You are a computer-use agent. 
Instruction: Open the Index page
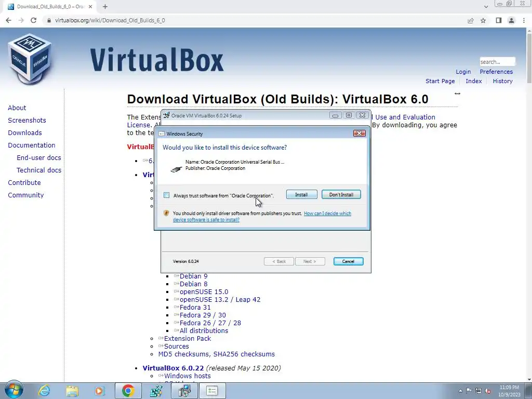[474, 81]
